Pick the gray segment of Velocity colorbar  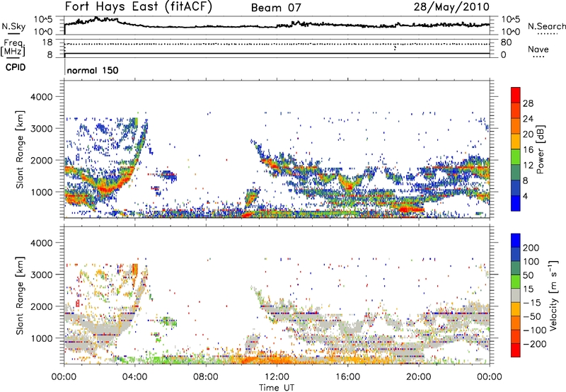click(x=516, y=295)
